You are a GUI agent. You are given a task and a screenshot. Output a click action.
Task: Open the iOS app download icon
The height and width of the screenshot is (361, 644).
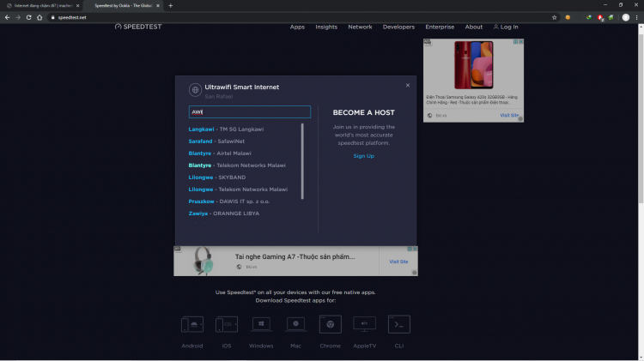[227, 324]
